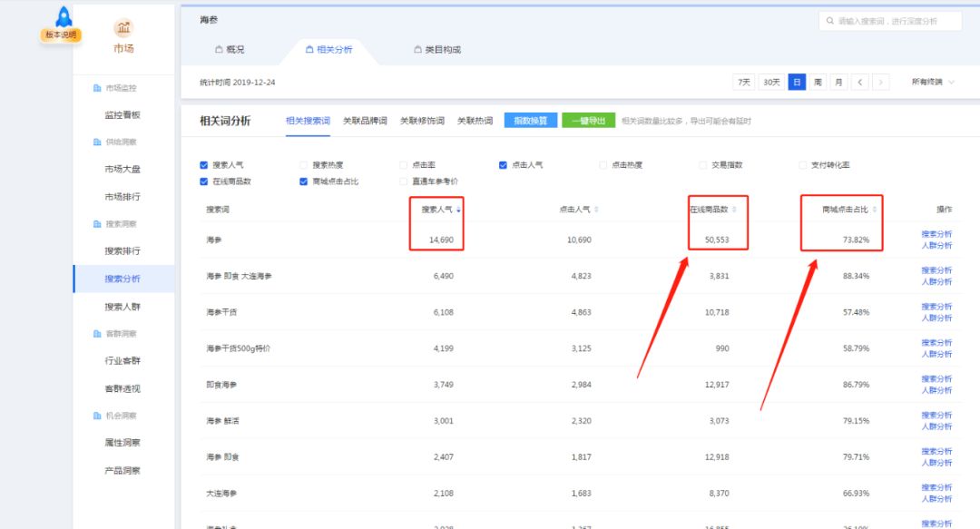
Task: Open 搜索分析 link for 海参干货 row
Action: [936, 307]
